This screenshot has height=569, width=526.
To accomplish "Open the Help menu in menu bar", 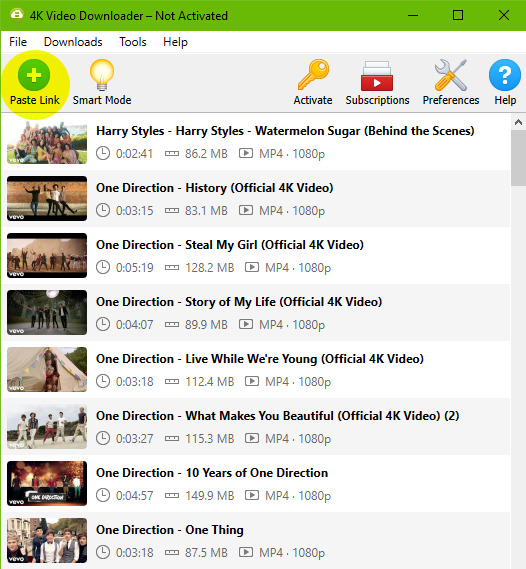I will 175,42.
